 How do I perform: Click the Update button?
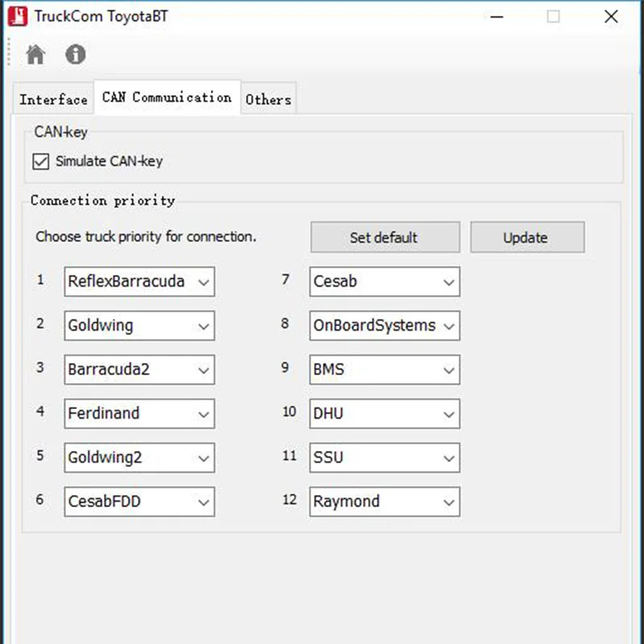pyautogui.click(x=527, y=237)
